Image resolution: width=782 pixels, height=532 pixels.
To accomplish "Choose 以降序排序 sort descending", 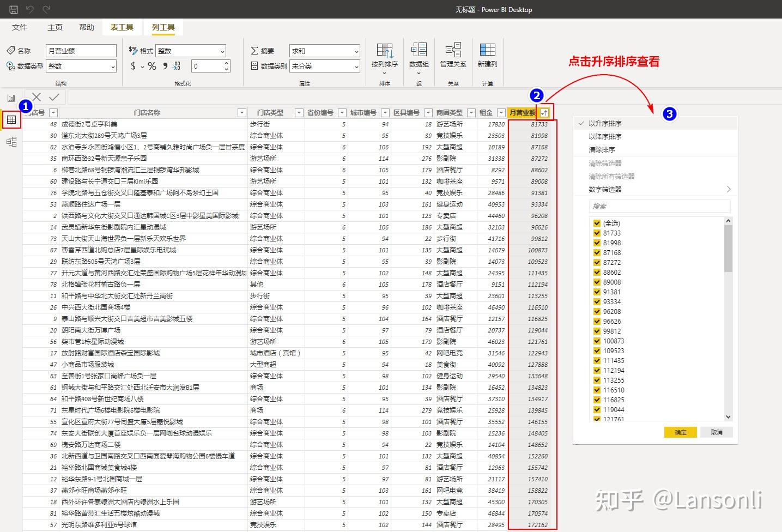I will (x=656, y=136).
